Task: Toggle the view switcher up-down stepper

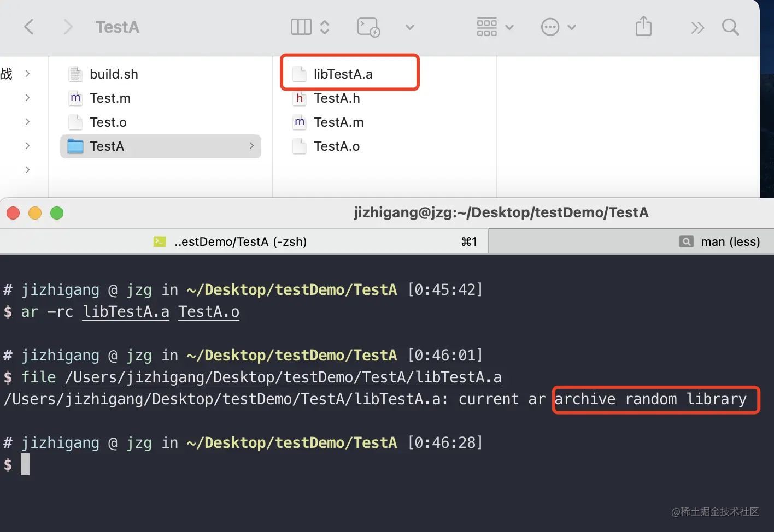Action: 325,27
